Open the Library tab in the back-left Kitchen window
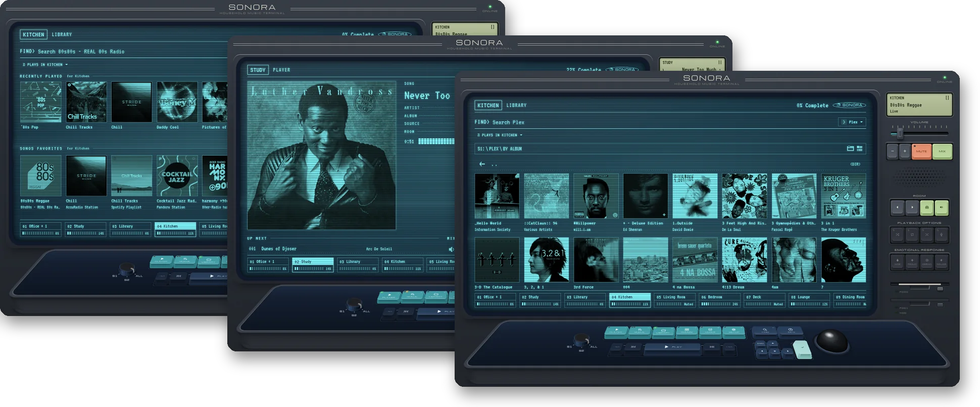 62,34
